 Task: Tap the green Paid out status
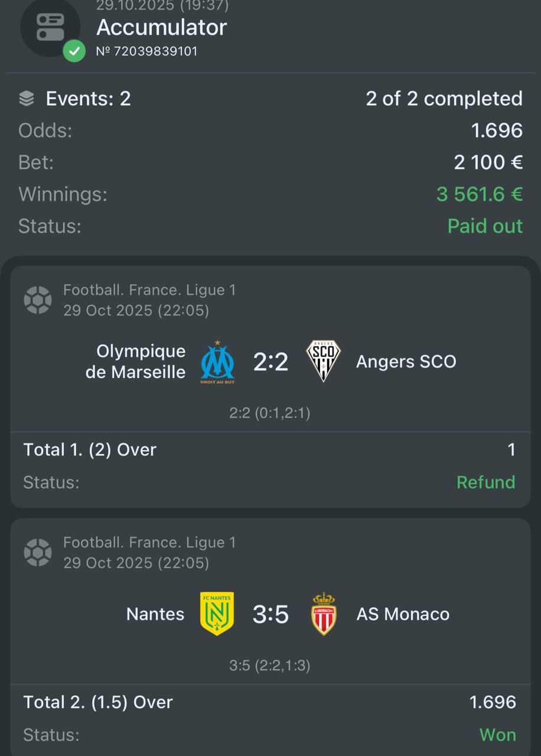pos(485,226)
